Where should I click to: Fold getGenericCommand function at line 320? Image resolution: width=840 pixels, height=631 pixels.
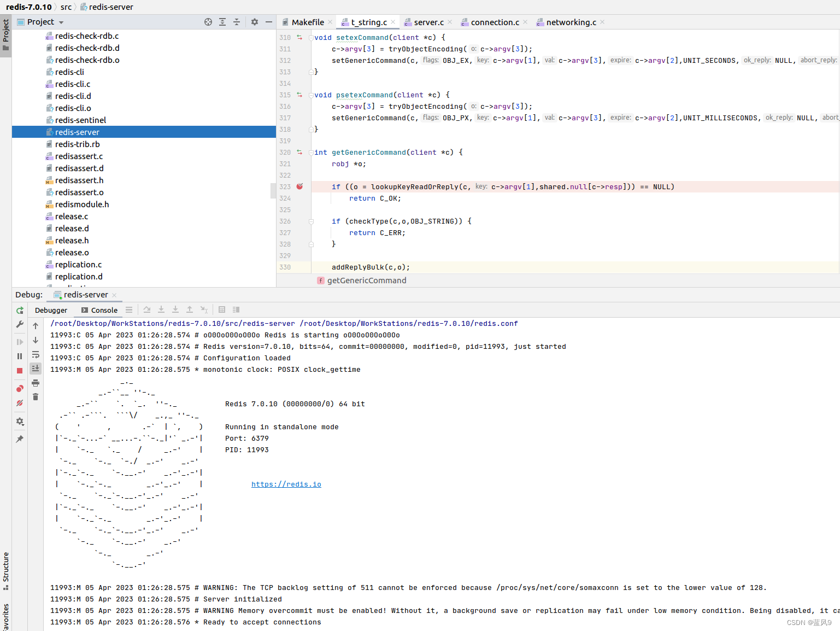click(311, 153)
